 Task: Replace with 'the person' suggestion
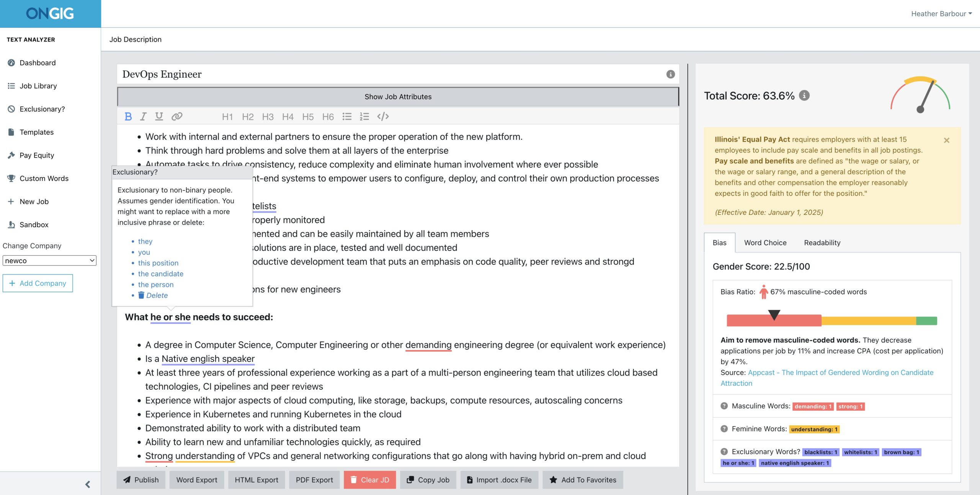tap(156, 285)
